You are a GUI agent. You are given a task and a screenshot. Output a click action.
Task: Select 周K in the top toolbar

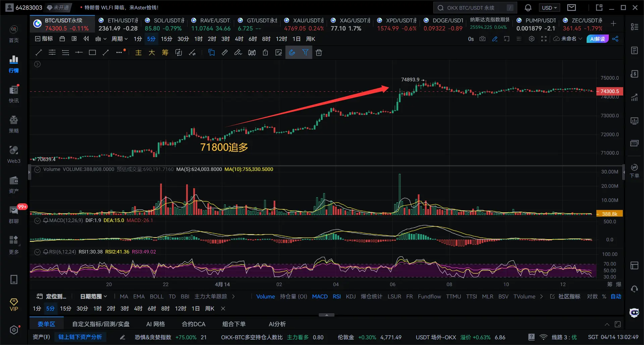[311, 39]
